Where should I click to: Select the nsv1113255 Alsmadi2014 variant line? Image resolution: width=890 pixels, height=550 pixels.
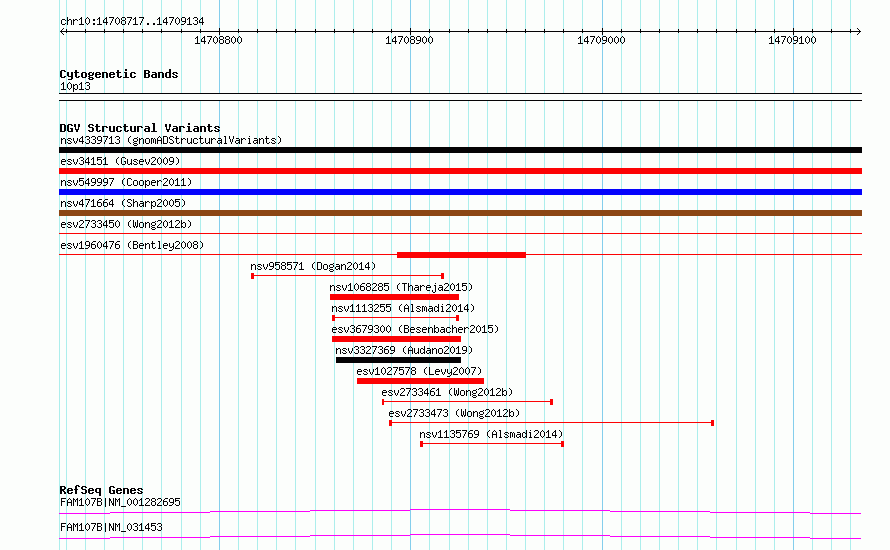coord(396,318)
